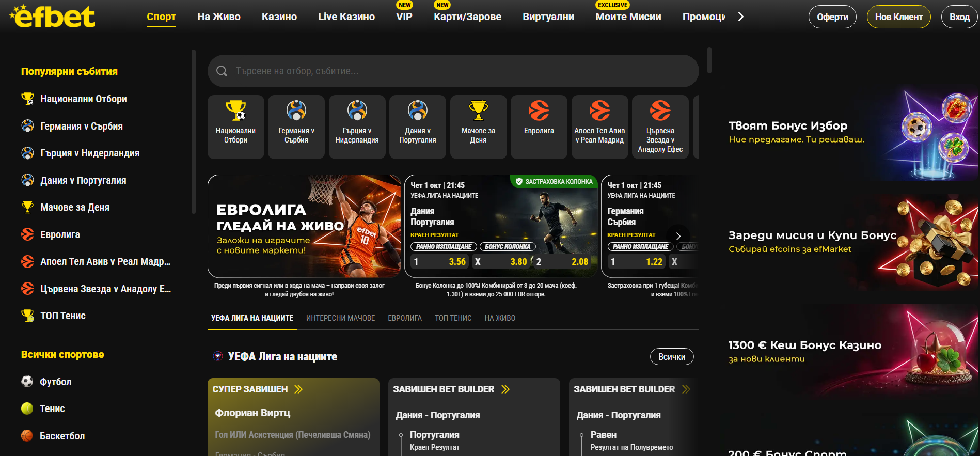Focus the search field for events

coord(453,71)
